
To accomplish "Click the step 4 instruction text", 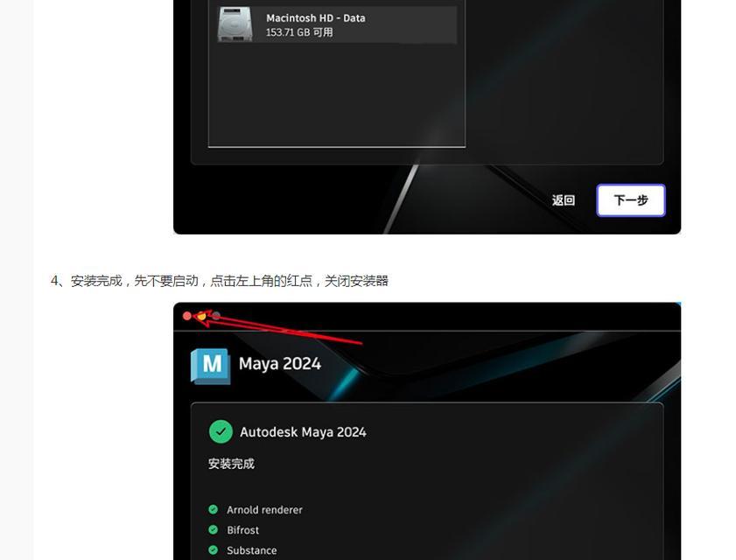I will [220, 281].
